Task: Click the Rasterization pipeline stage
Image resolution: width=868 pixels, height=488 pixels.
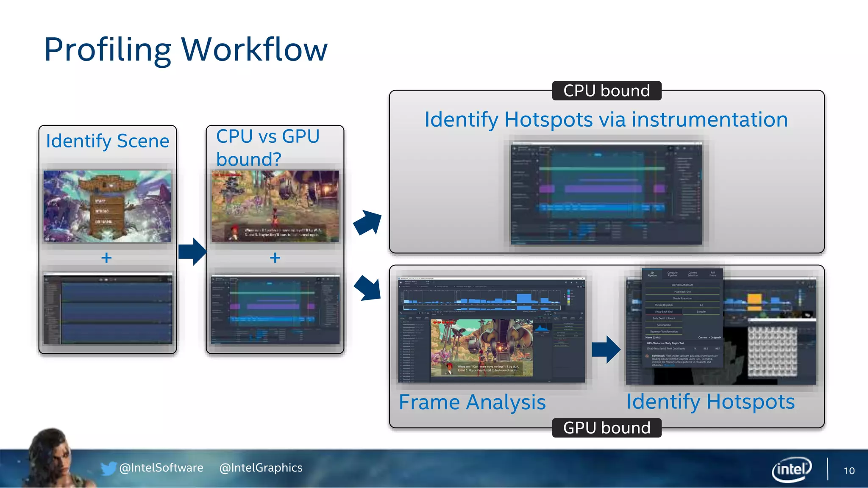Action: 663,325
